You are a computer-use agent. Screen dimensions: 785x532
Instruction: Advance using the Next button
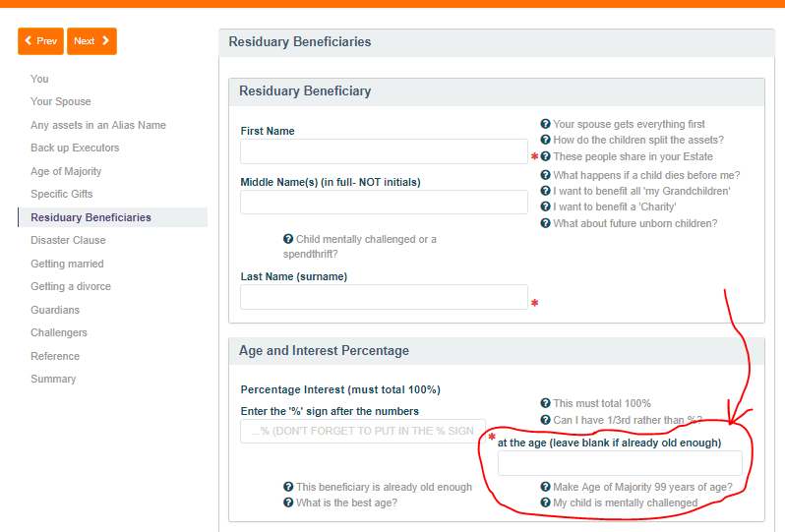(91, 41)
